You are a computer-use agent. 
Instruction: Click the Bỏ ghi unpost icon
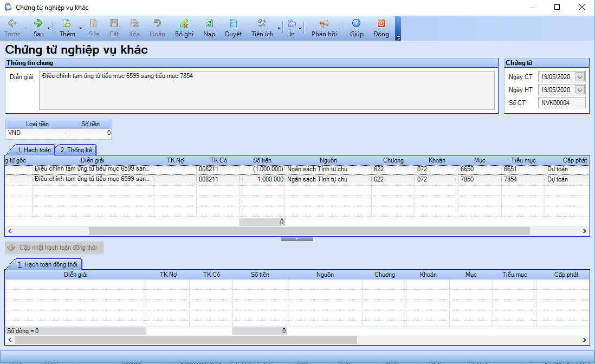[184, 24]
